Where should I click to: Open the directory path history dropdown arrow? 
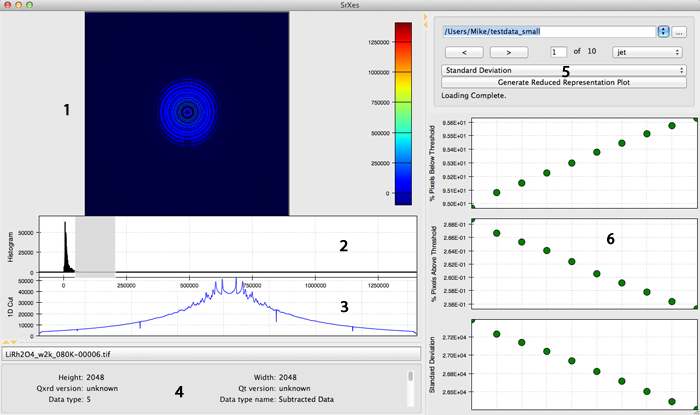tap(663, 31)
